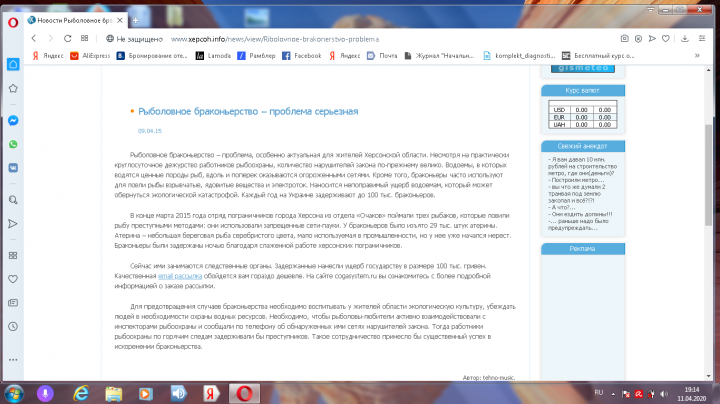Screen dimensions: 720x404
Task: Click the address bar URL field
Action: point(275,39)
